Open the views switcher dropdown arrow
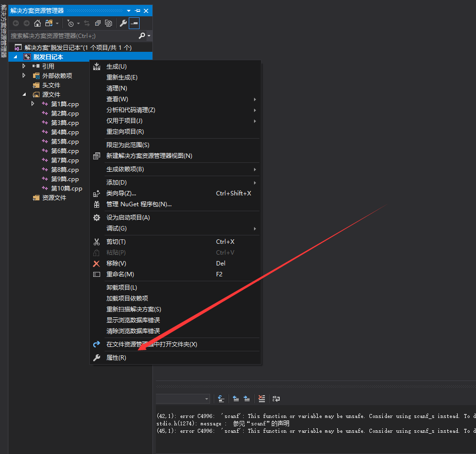 (57, 23)
